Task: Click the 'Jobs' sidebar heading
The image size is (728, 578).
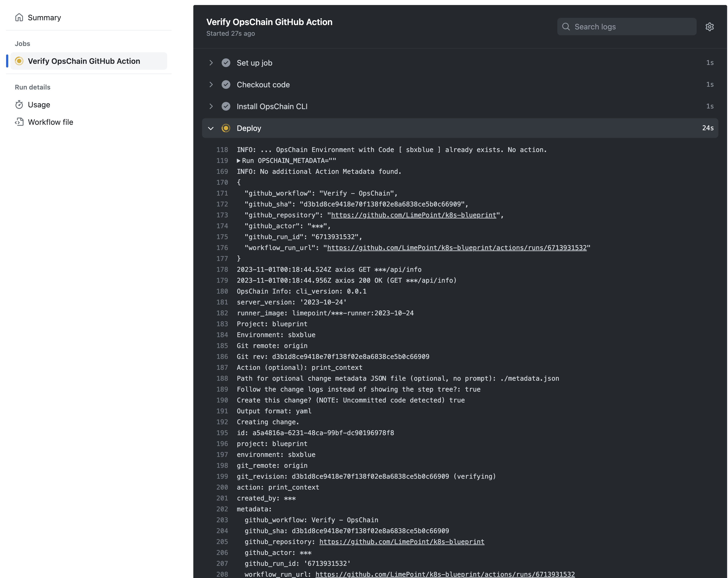Action: (x=23, y=44)
